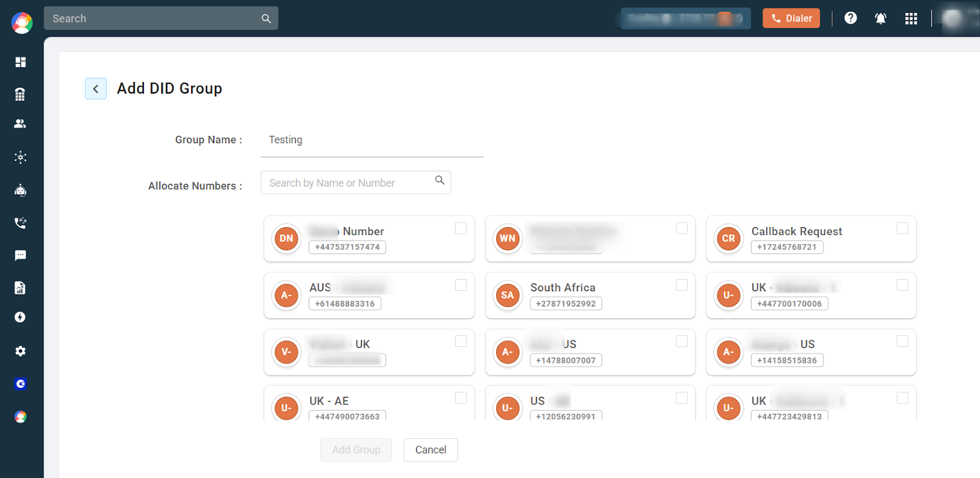
Task: Open the apps grid icon
Action: (x=911, y=18)
